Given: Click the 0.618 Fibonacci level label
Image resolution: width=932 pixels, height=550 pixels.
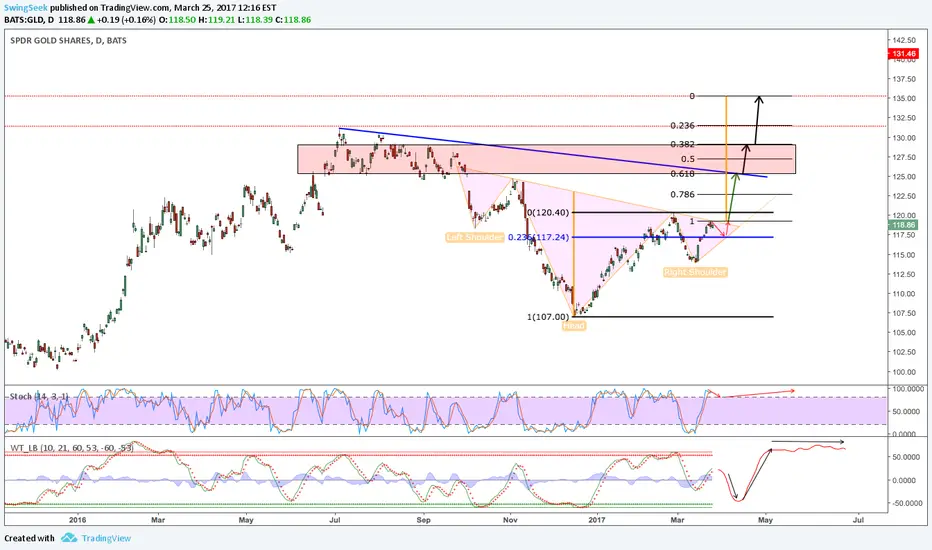Looking at the screenshot, I should click(682, 174).
